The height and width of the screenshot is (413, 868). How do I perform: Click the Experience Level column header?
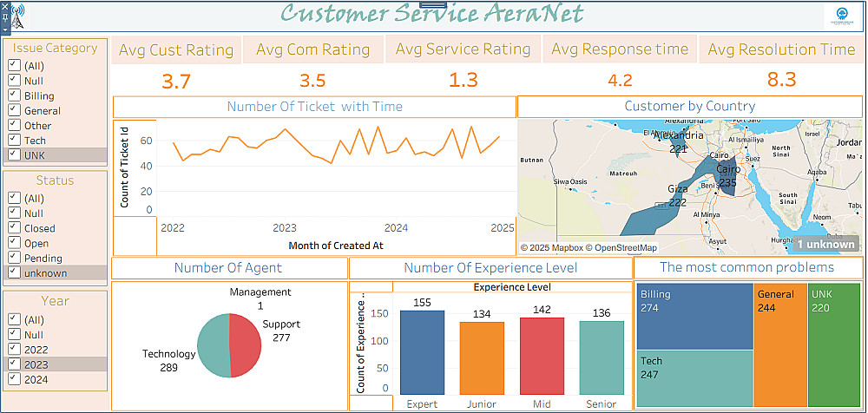(x=512, y=287)
